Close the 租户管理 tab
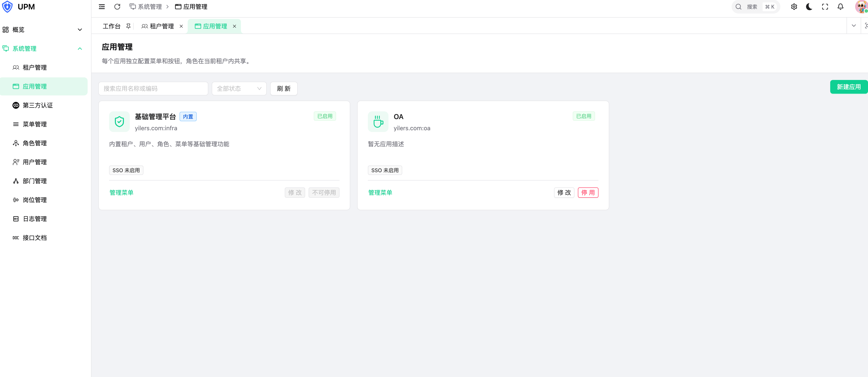 coord(181,26)
